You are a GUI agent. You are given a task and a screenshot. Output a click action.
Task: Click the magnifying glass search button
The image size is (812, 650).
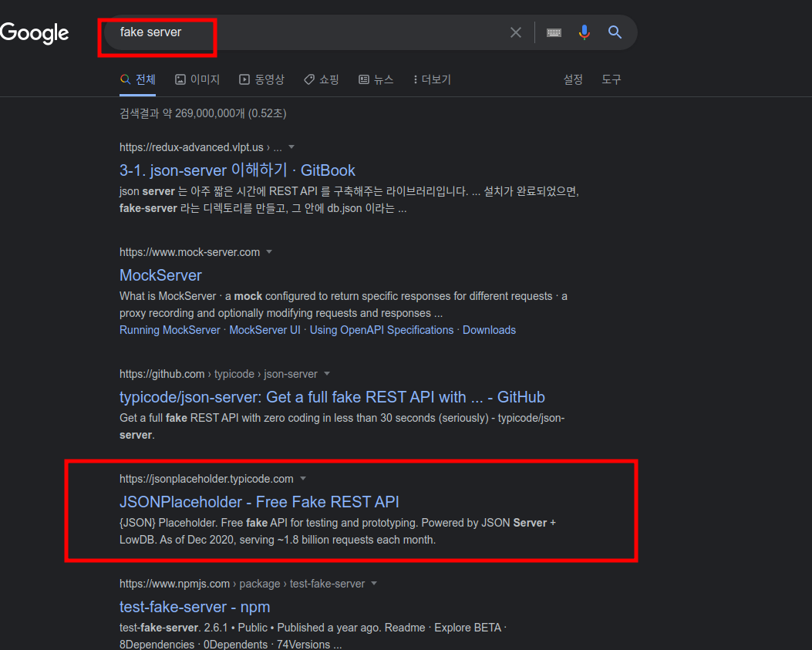615,32
